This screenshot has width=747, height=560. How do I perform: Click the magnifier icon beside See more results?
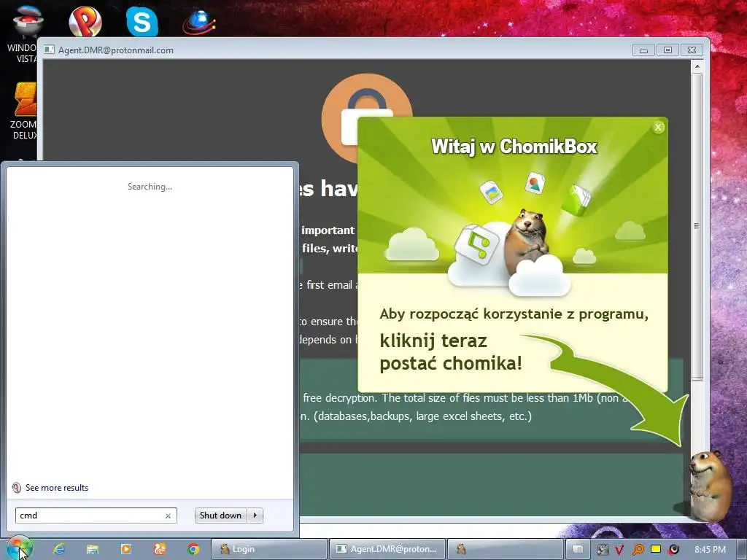(x=16, y=488)
